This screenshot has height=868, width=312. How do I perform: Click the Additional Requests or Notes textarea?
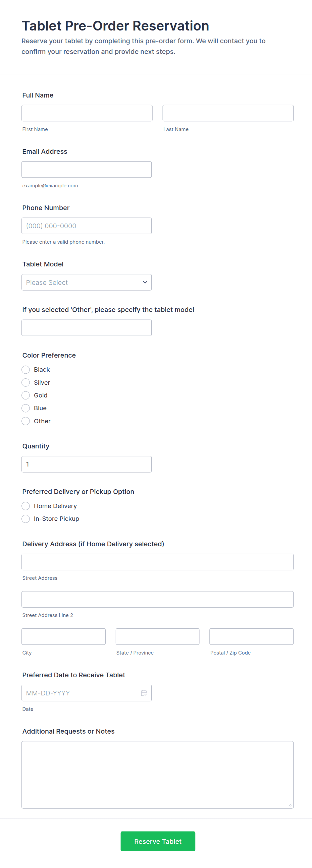(x=157, y=774)
